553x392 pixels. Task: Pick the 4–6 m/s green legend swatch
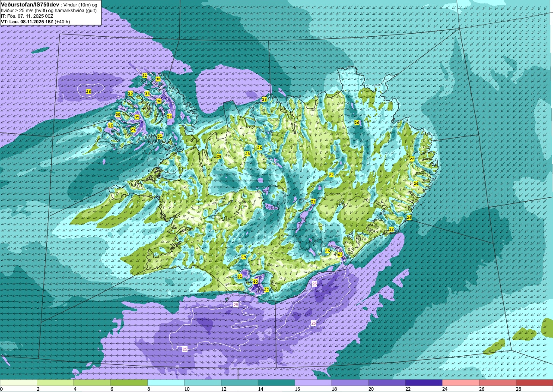(92, 383)
